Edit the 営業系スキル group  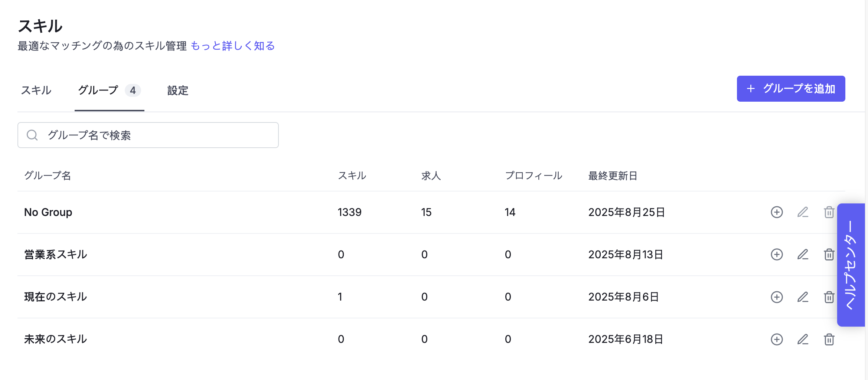click(803, 255)
